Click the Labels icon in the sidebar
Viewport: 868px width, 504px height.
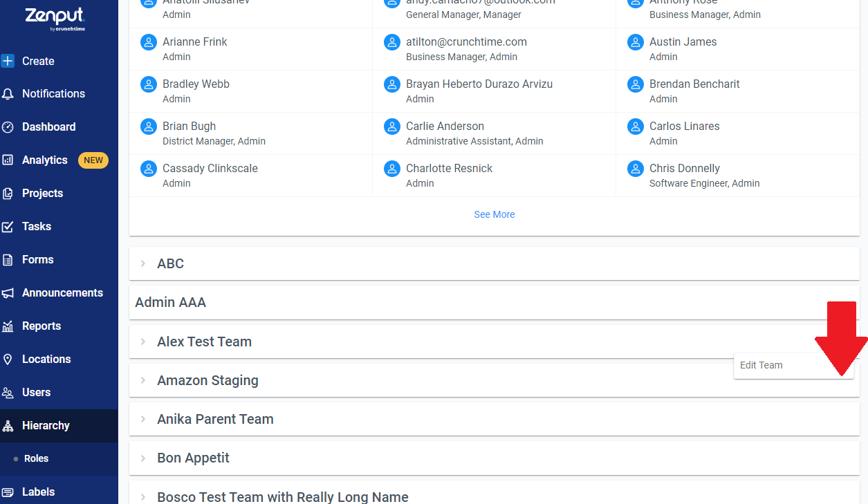pos(8,492)
